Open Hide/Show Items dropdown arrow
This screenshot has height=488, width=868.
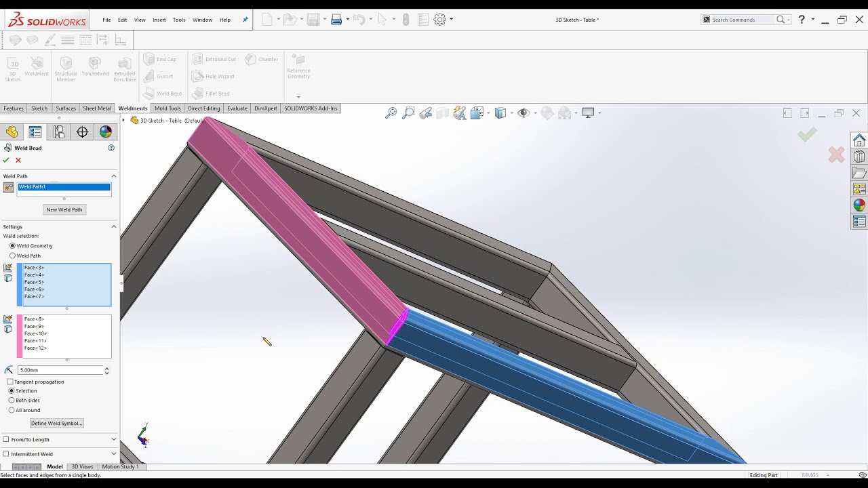tap(534, 113)
